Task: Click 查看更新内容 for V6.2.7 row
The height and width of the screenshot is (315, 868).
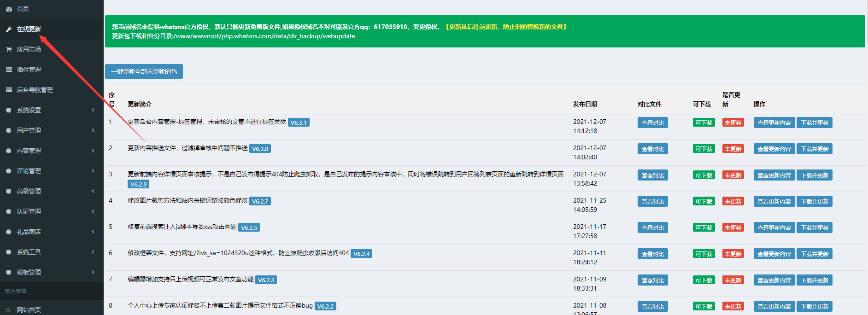Action: 774,202
